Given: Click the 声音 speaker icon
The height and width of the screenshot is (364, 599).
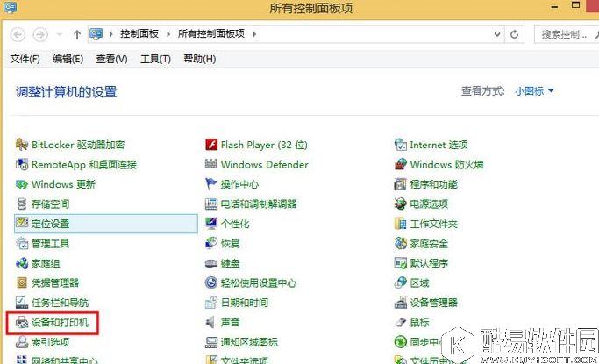Looking at the screenshot, I should (211, 323).
